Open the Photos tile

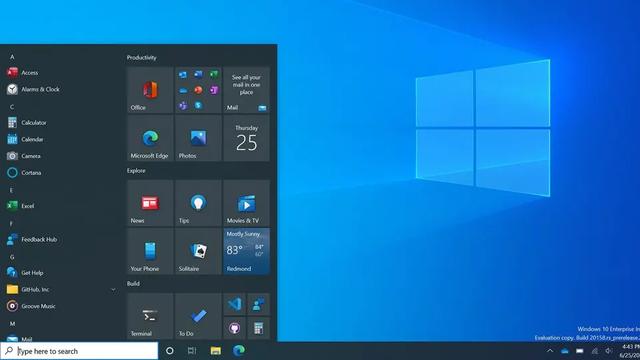pyautogui.click(x=198, y=138)
